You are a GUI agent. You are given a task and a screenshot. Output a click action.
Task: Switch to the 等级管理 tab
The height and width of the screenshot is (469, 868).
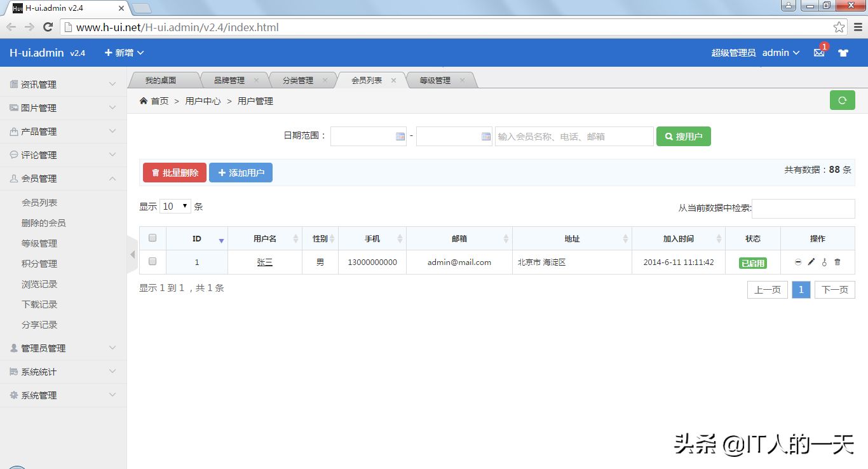(x=435, y=80)
